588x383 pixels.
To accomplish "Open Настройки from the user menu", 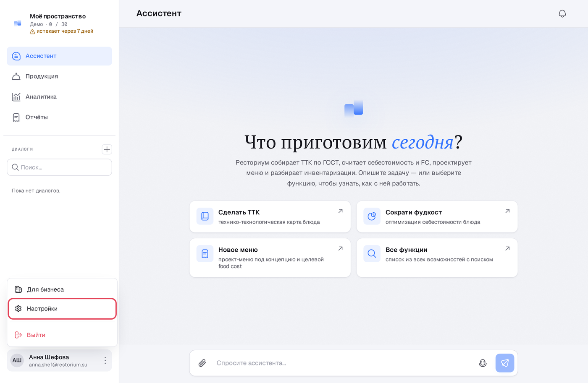I will click(62, 309).
